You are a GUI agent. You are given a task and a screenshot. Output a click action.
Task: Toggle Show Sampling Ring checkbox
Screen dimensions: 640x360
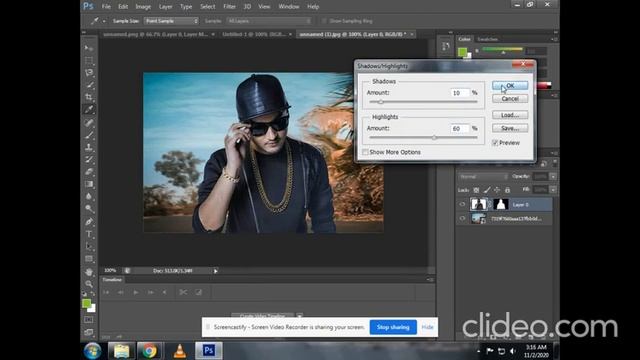(x=324, y=21)
